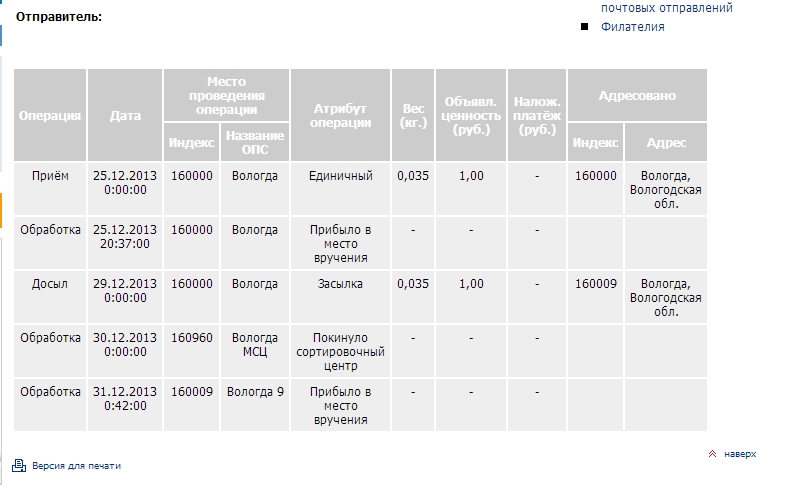This screenshot has height=485, width=787.
Task: Jump to top via наверх link
Action: [740, 454]
